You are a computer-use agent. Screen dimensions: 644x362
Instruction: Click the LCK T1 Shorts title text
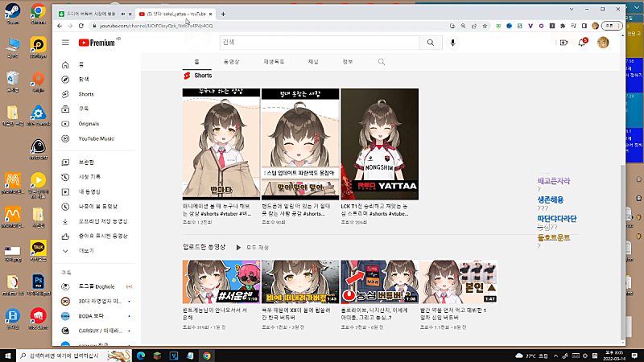[x=374, y=210]
